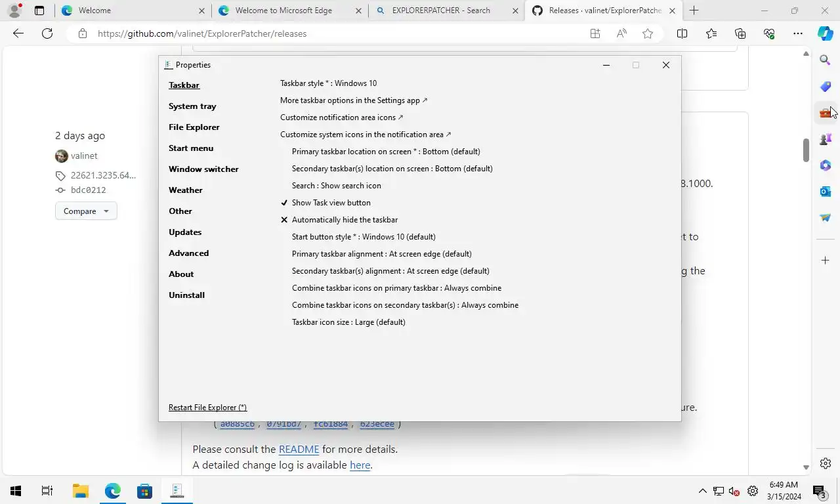Open the Edge profile icon
This screenshot has width=840, height=504.
(14, 10)
